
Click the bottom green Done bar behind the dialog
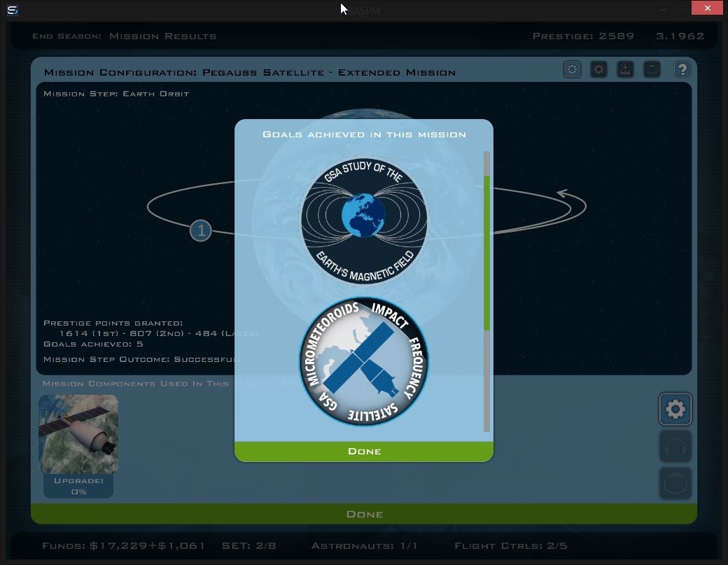(x=364, y=514)
